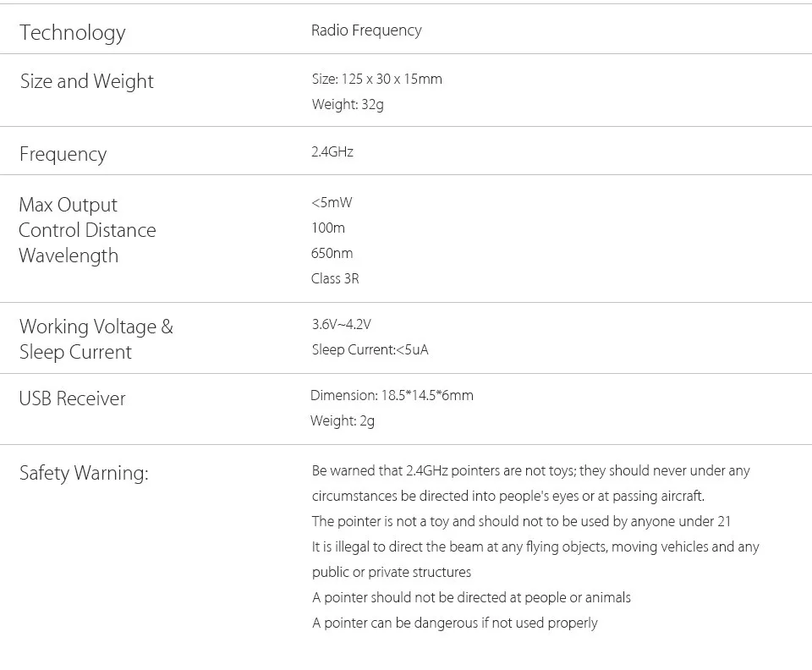812x670 pixels.
Task: Click the Control Distance label
Action: pos(87,230)
